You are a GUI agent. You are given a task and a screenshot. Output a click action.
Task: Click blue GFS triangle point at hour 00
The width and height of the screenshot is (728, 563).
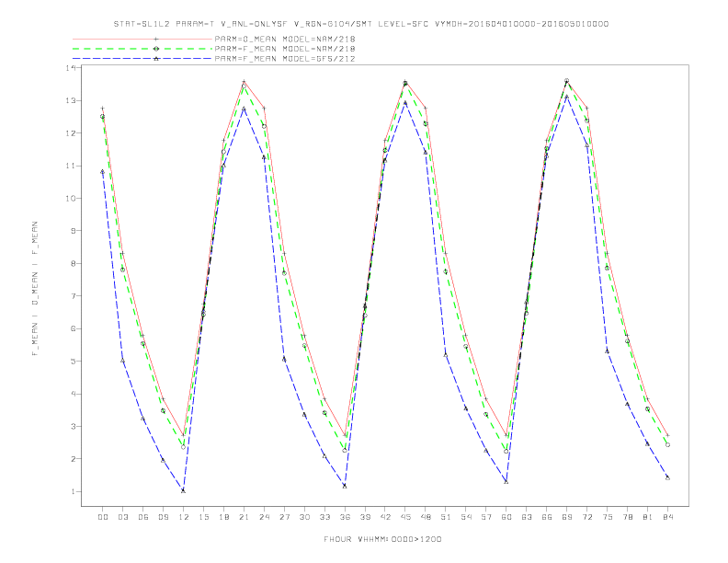pyautogui.click(x=103, y=171)
